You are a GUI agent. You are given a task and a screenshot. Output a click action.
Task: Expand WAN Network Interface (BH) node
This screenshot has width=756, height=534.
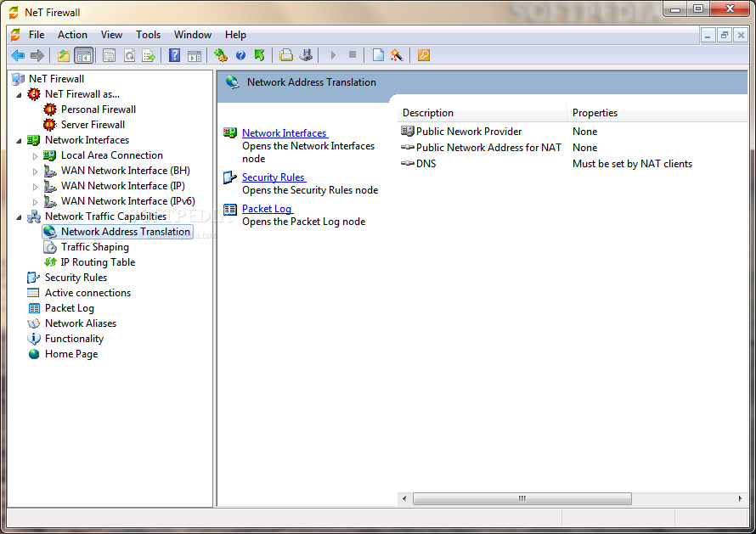[x=35, y=171]
